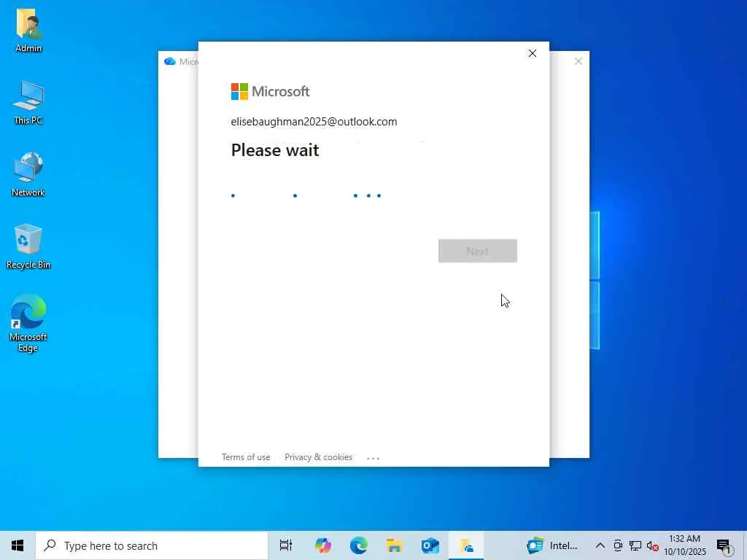747x560 pixels.
Task: Open Copilot from the taskbar
Action: point(323,545)
